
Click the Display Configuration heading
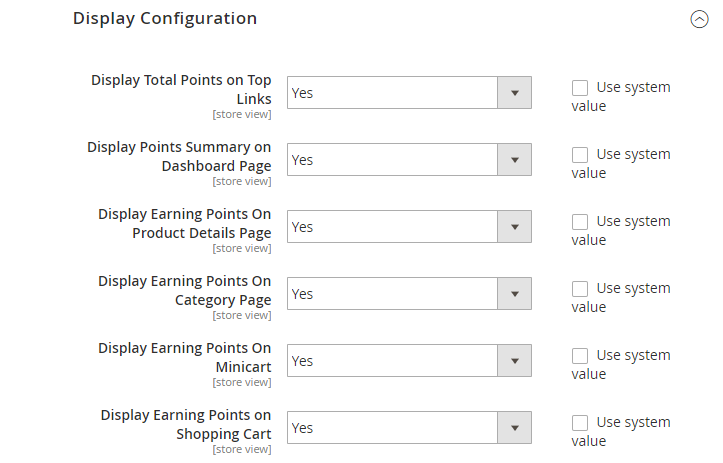[165, 19]
